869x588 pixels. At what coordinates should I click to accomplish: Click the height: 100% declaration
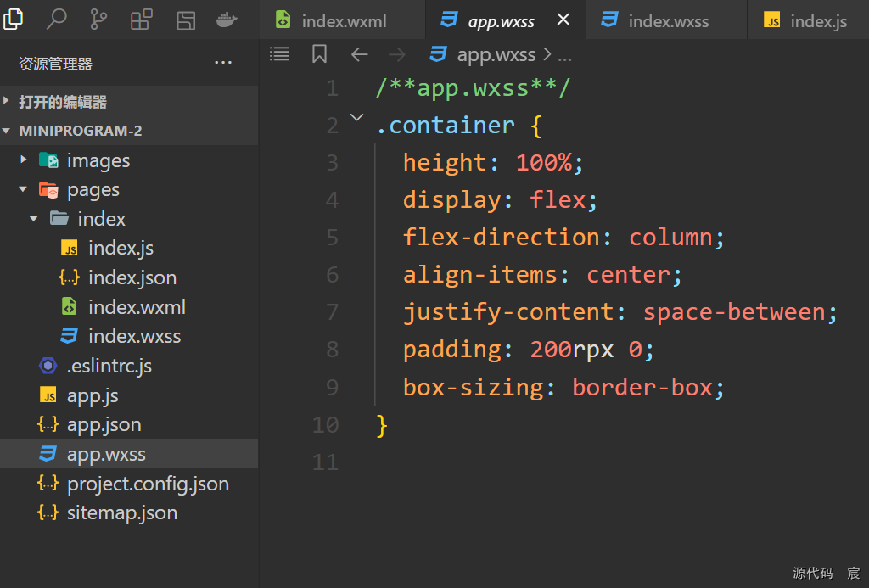pyautogui.click(x=493, y=163)
